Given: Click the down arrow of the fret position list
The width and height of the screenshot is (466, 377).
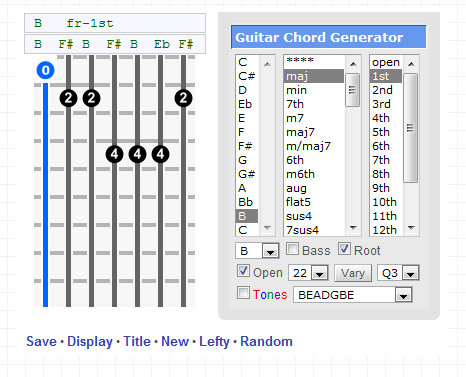Looking at the screenshot, I should 411,228.
